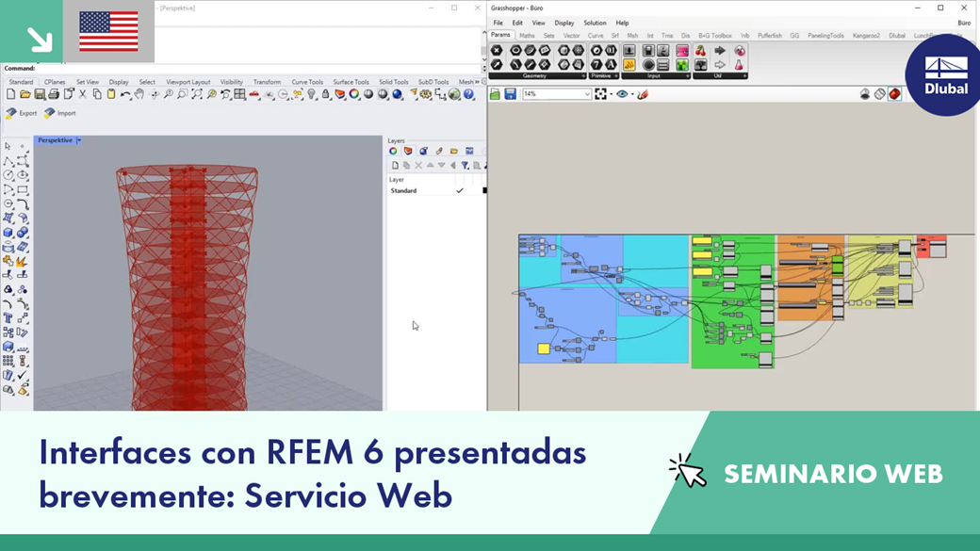Image resolution: width=980 pixels, height=551 pixels.
Task: Open the Solution menu in Grasshopper
Action: [x=595, y=23]
